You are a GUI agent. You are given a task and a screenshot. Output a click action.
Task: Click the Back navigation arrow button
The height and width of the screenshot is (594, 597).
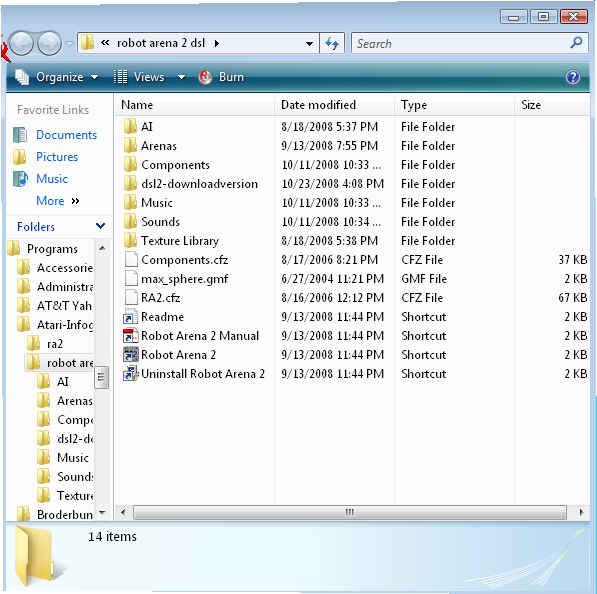point(21,43)
